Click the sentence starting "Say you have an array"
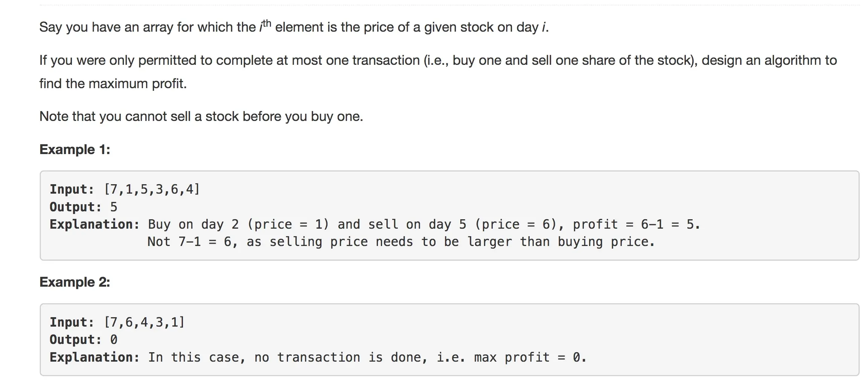 click(x=294, y=27)
